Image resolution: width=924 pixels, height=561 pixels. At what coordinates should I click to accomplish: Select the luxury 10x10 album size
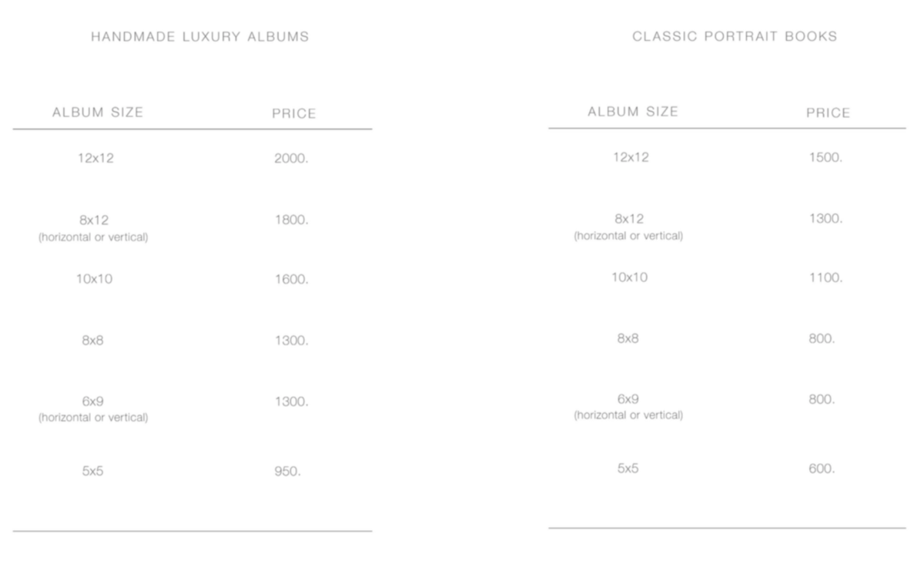pos(93,279)
